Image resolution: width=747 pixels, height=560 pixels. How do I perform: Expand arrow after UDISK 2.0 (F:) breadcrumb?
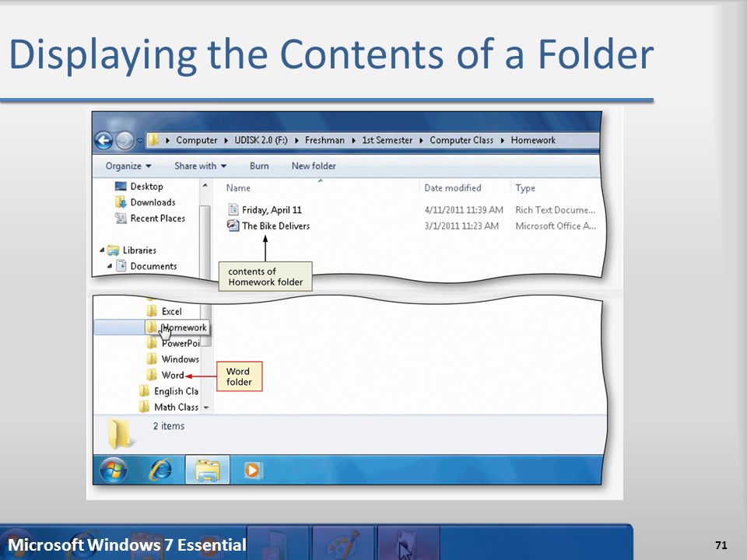pos(296,141)
